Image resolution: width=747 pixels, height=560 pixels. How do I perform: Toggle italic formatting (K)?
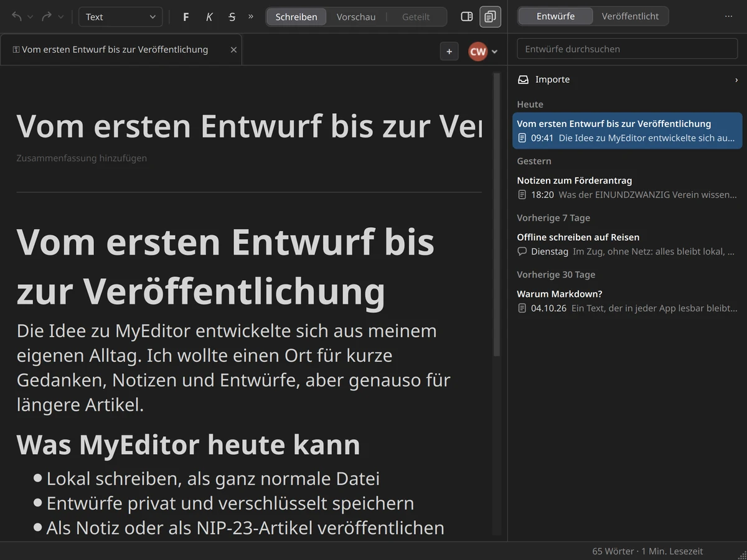tap(209, 17)
